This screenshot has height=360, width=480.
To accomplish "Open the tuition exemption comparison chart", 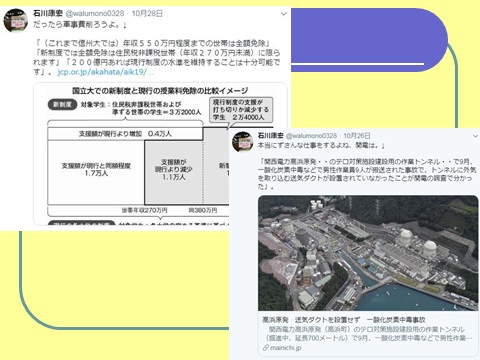I will coord(161,154).
